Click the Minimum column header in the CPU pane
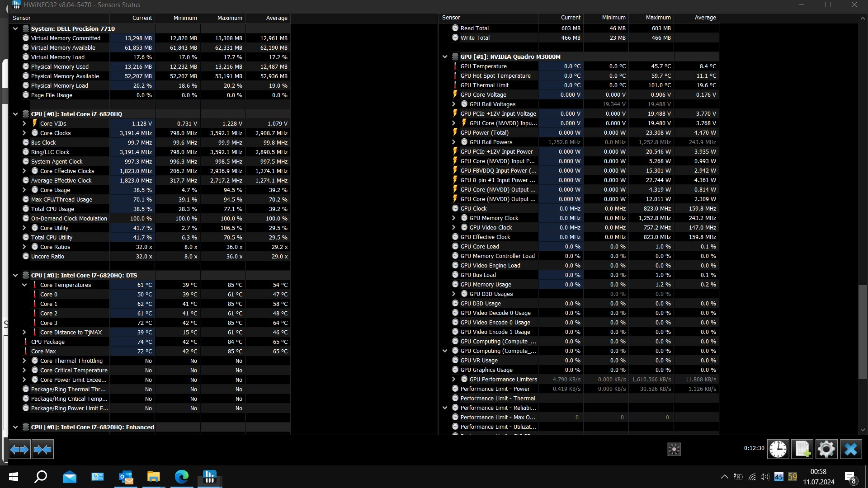 click(x=178, y=18)
